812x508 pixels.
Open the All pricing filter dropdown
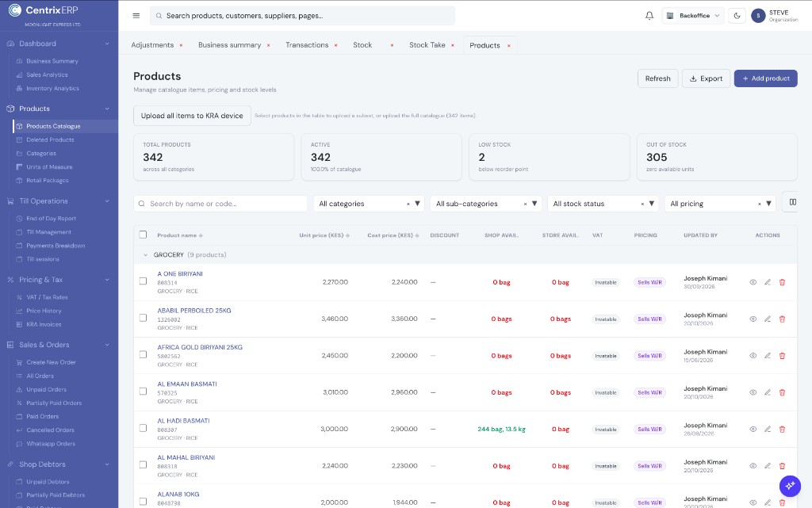[x=720, y=204]
